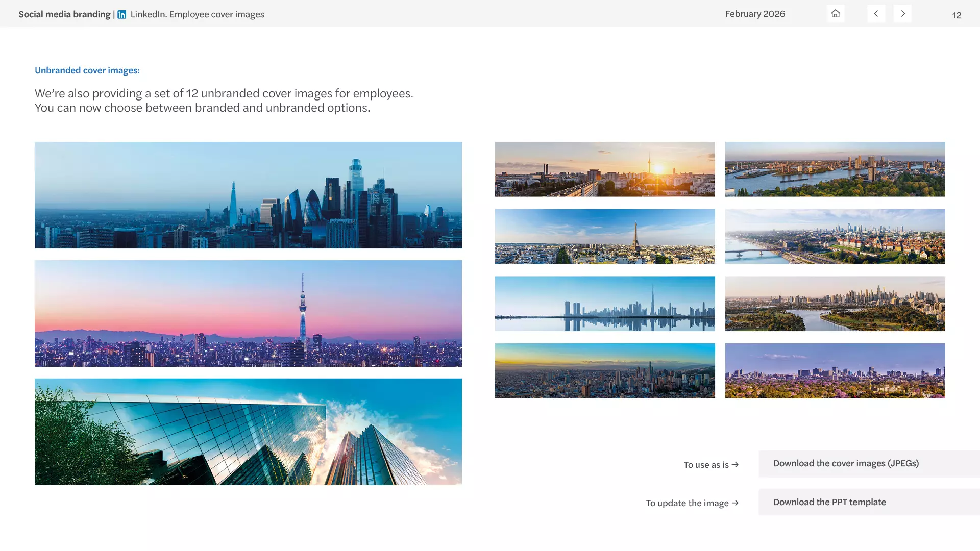Open the dusk city panorama thumbnail
The width and height of the screenshot is (980, 551).
(x=605, y=371)
